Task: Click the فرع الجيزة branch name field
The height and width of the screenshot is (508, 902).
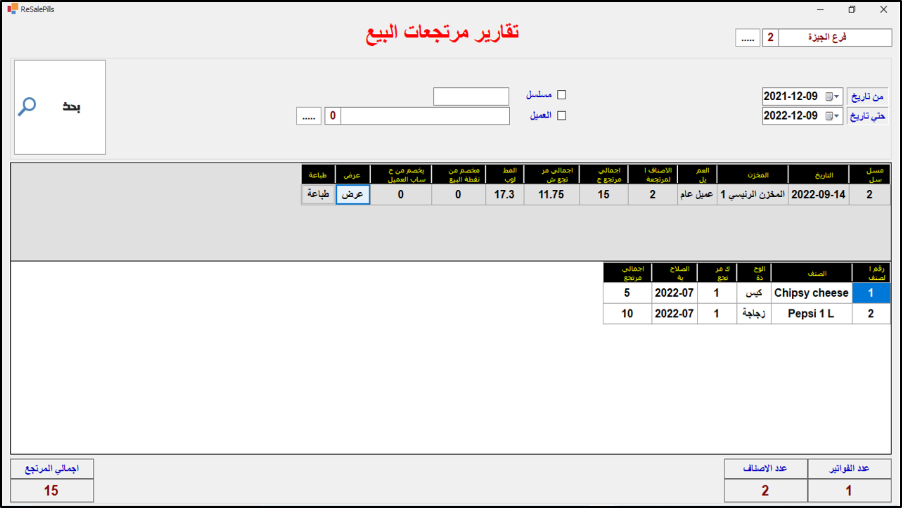Action: 835,38
